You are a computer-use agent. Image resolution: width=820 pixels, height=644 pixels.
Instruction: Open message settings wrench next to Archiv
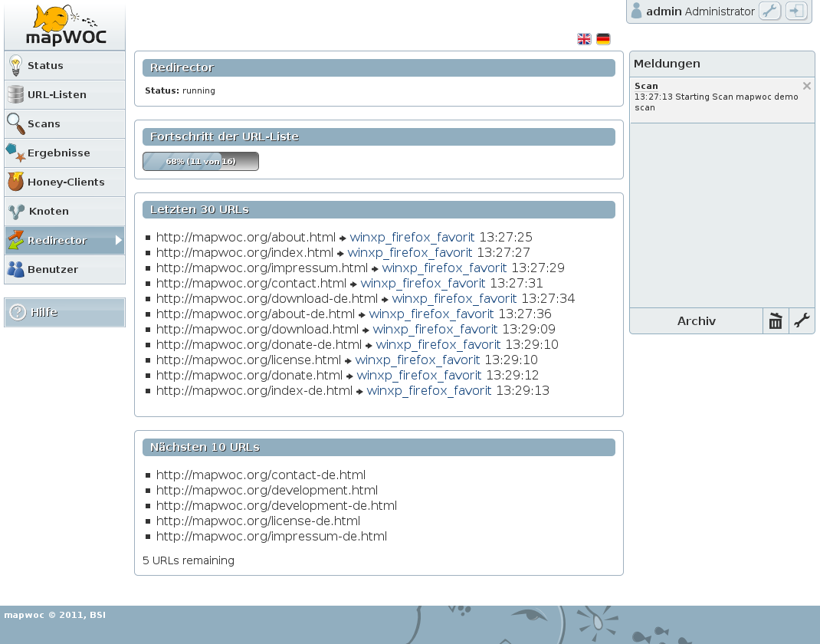pyautogui.click(x=802, y=320)
